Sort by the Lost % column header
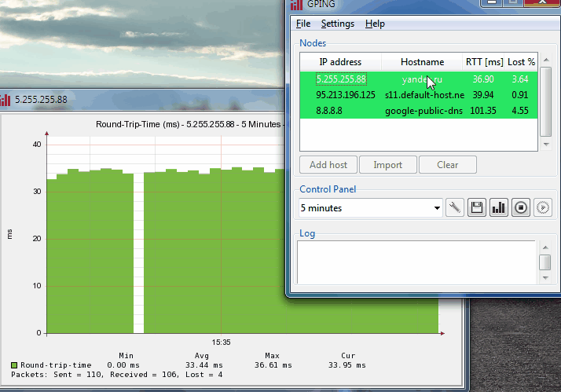The height and width of the screenshot is (392, 561). pos(521,62)
